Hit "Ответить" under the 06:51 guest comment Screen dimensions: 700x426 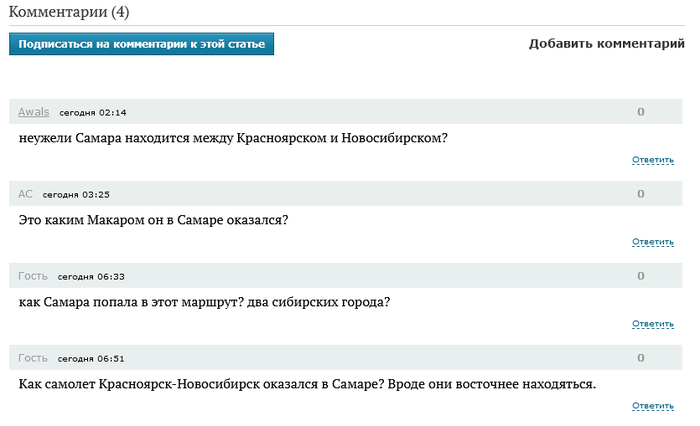point(653,406)
